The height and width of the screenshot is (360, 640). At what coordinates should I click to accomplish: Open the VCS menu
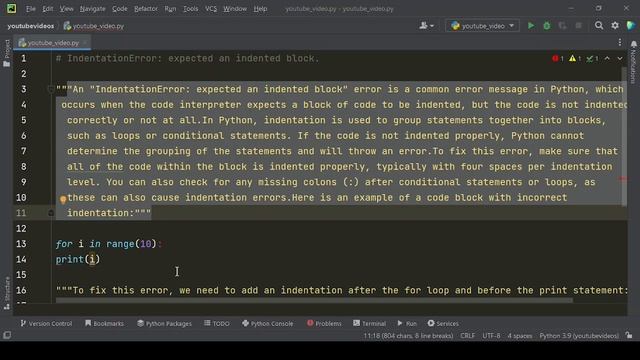211,9
